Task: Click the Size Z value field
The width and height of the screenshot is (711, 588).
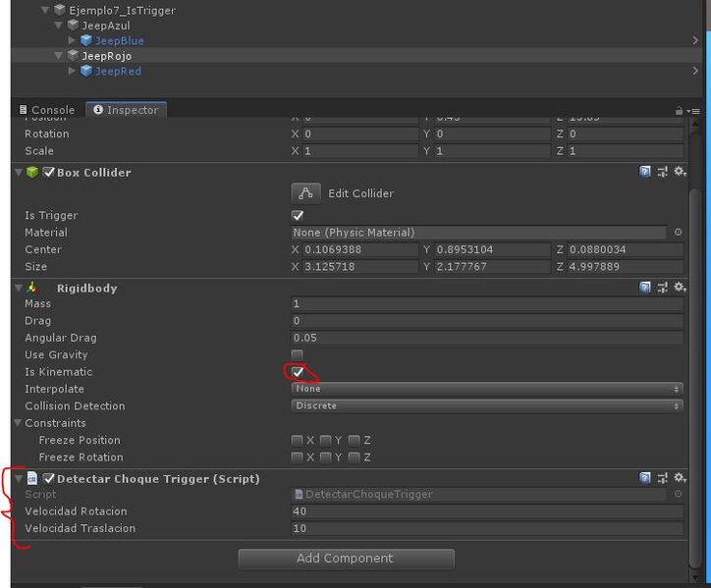Action: click(626, 267)
